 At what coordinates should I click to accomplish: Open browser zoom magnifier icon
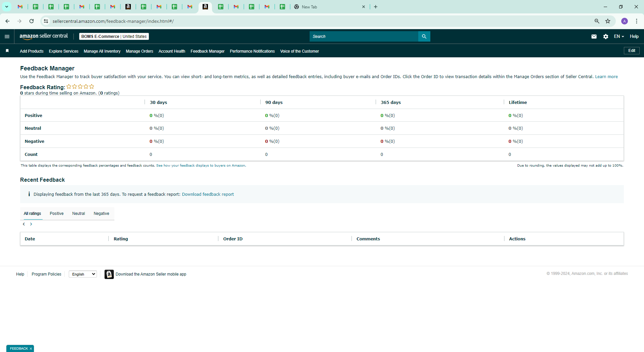coord(597,21)
